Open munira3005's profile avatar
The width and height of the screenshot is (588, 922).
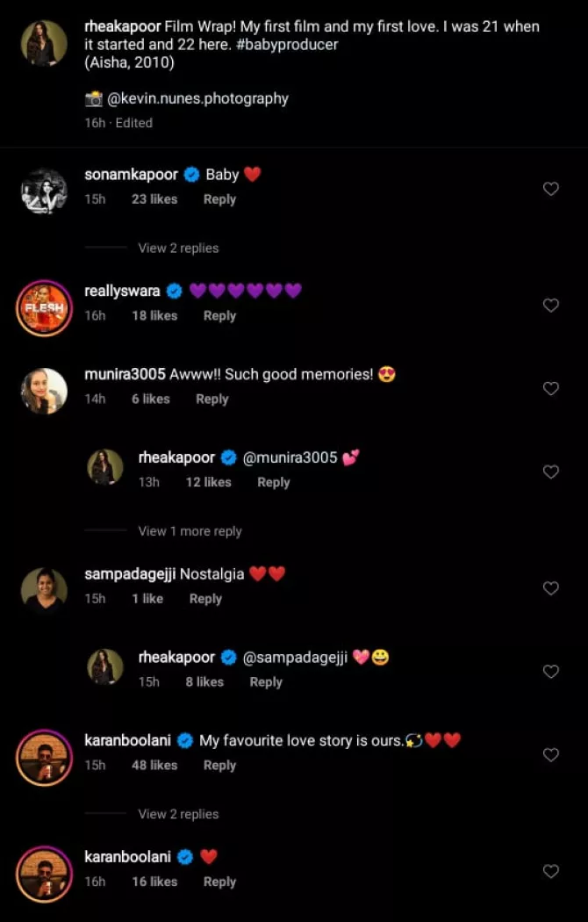coord(44,391)
